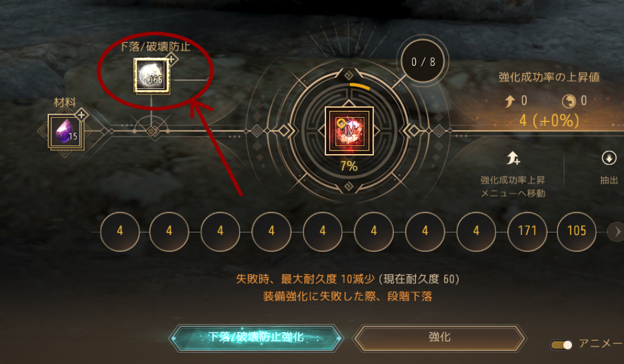
Task: Toggle the アニメー animation switch
Action: 561,345
